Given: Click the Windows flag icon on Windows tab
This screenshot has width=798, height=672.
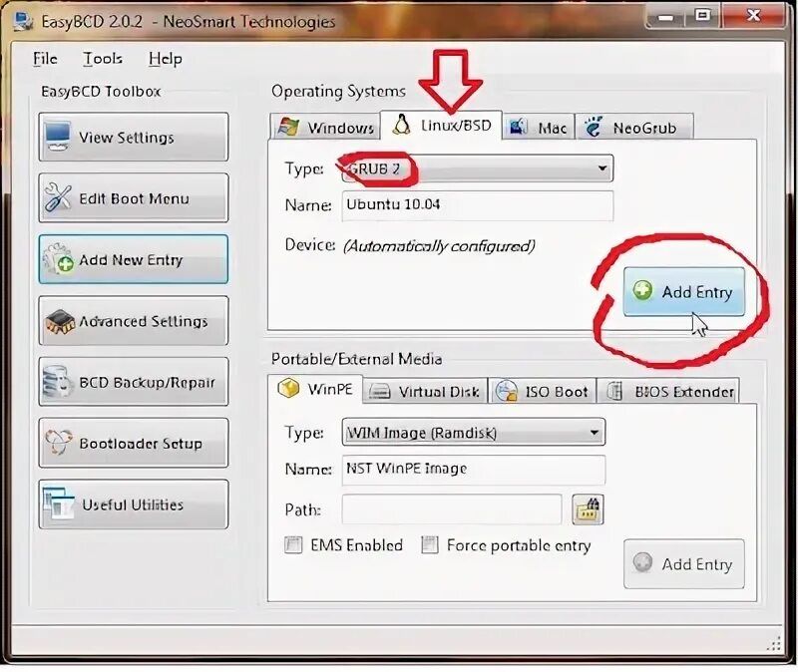Looking at the screenshot, I should [x=288, y=127].
